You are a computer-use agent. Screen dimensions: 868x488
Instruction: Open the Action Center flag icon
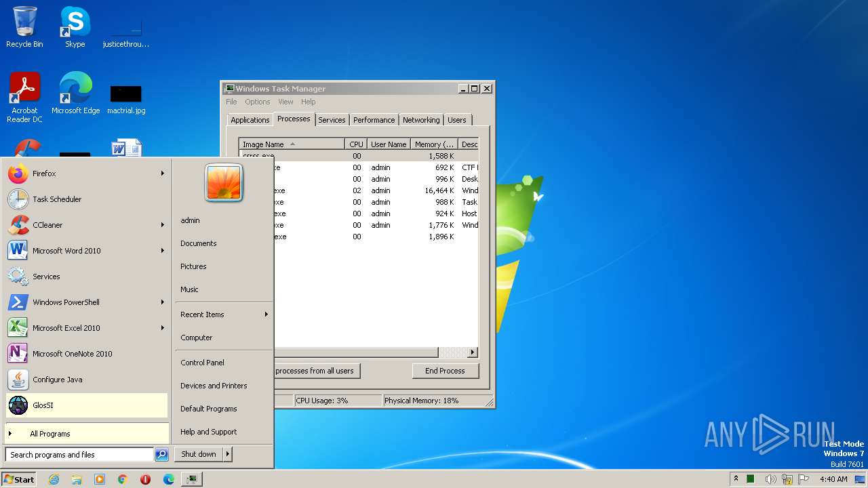click(804, 479)
